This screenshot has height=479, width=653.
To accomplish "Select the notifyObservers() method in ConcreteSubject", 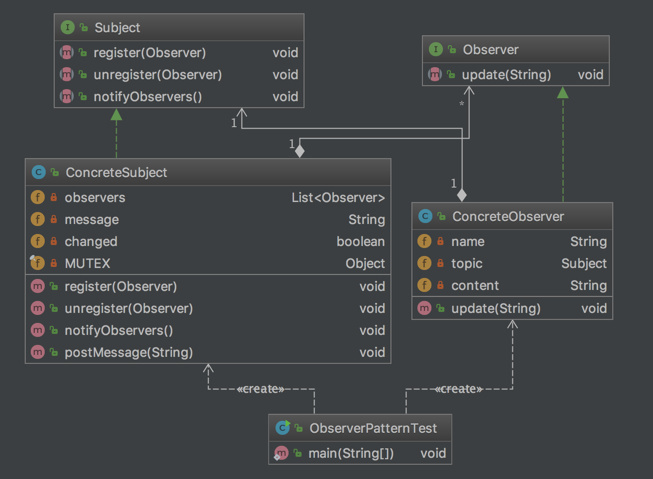I will (119, 330).
